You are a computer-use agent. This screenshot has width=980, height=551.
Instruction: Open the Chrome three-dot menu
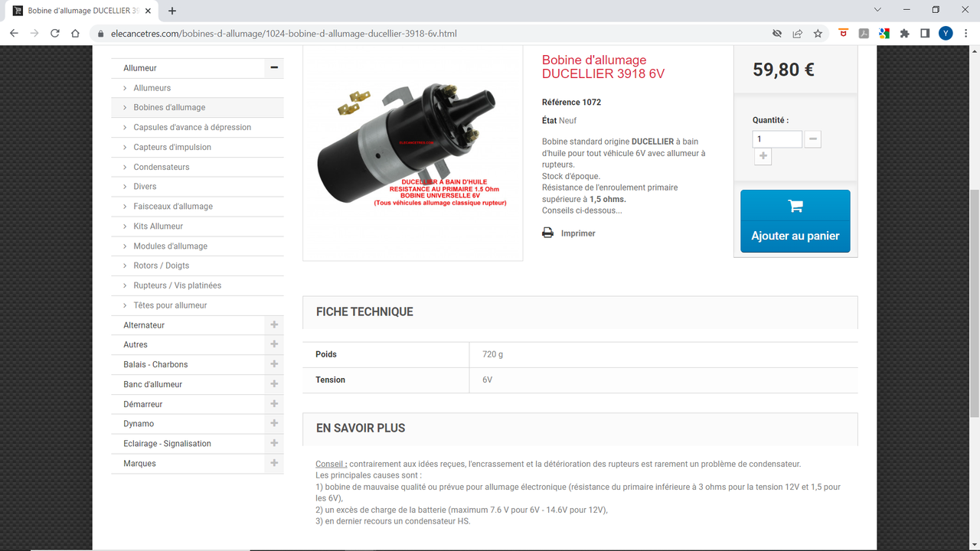point(966,34)
